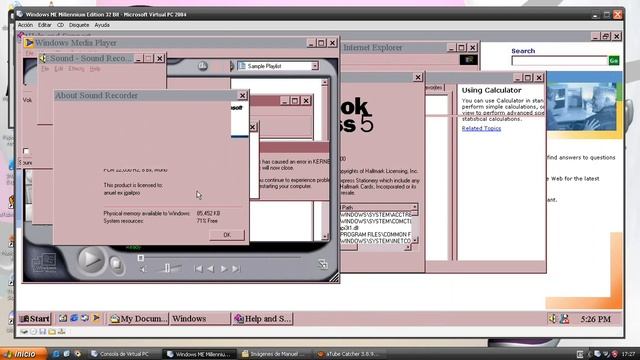Screen dimensions: 640x360
Task: Click the Internet Explorer throbber logo
Action: 469,60
